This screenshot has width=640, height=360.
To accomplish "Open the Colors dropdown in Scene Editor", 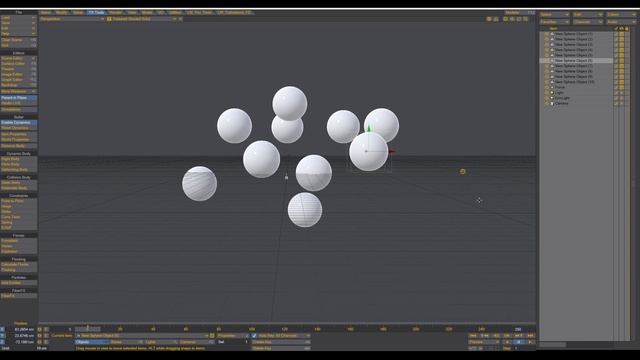I will click(621, 14).
